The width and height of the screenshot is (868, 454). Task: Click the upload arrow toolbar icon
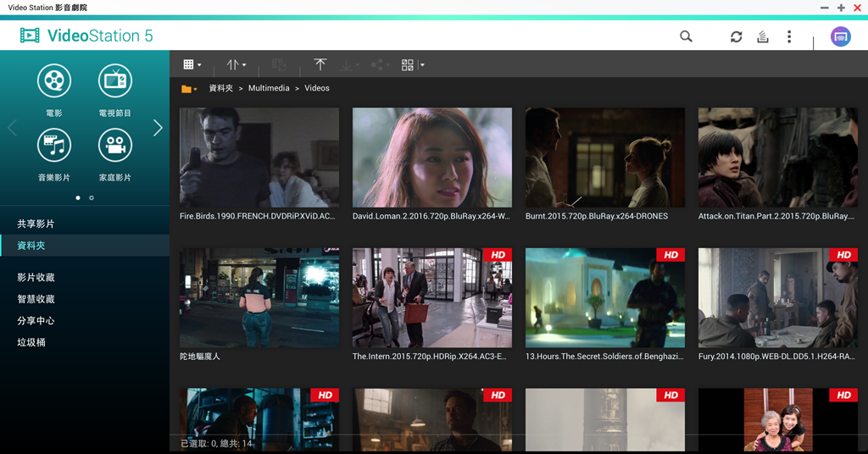[320, 64]
